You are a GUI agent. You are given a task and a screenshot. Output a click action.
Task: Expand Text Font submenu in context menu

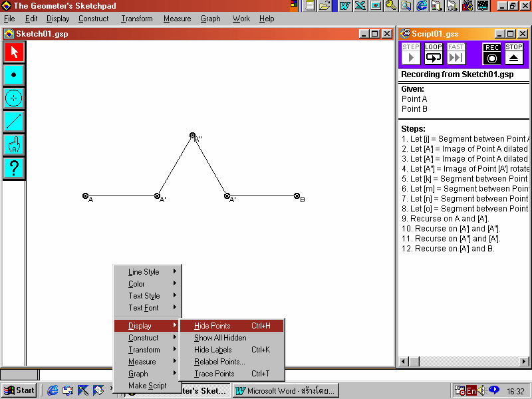pos(148,308)
